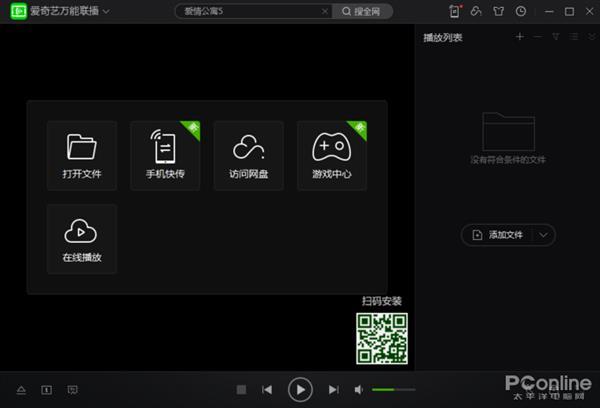Click the 播放列表 panel heading
Image resolution: width=600 pixels, height=408 pixels.
point(443,38)
